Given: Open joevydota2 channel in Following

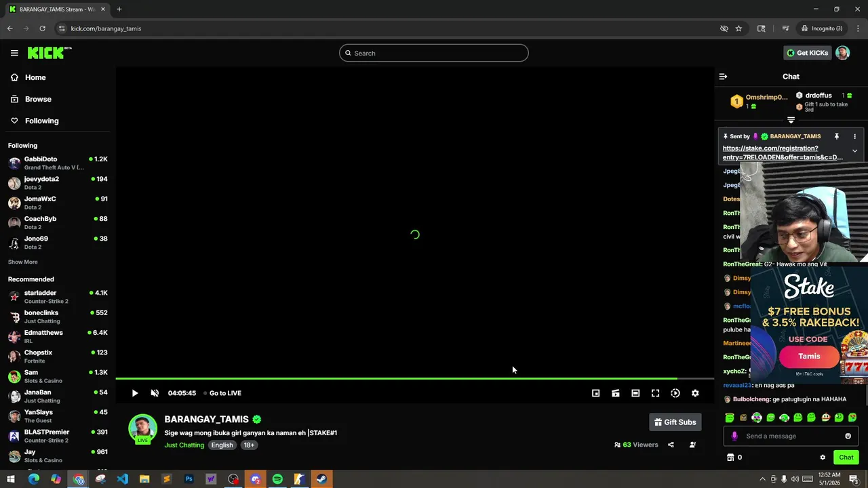Looking at the screenshot, I should (x=58, y=183).
